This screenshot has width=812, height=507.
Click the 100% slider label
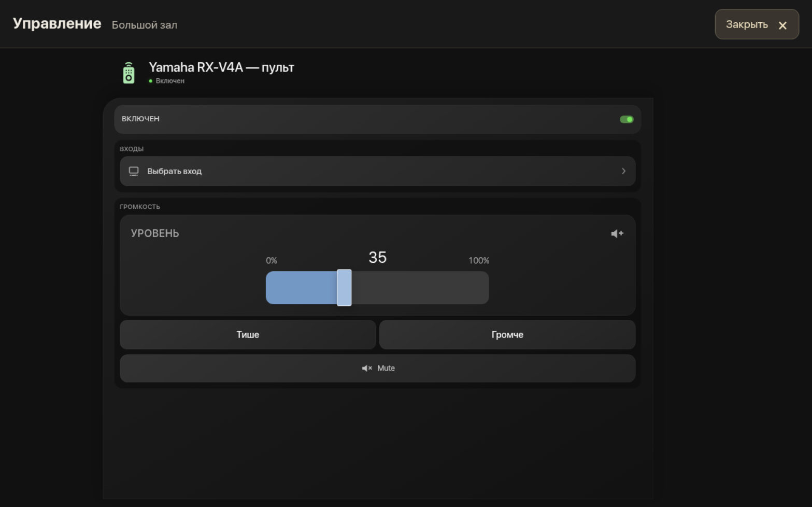[479, 261]
